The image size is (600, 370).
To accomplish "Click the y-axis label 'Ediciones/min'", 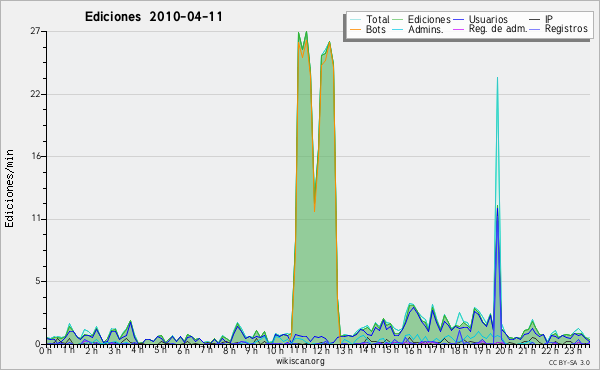I will point(9,188).
